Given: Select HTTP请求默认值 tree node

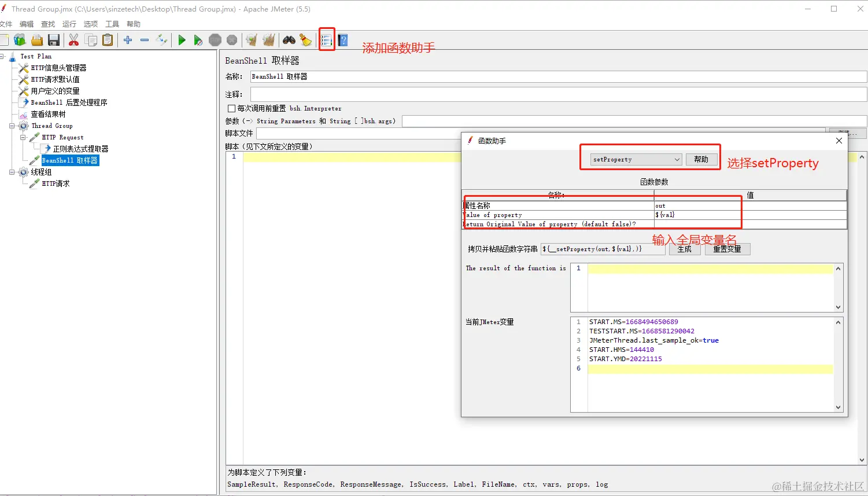Looking at the screenshot, I should 55,79.
